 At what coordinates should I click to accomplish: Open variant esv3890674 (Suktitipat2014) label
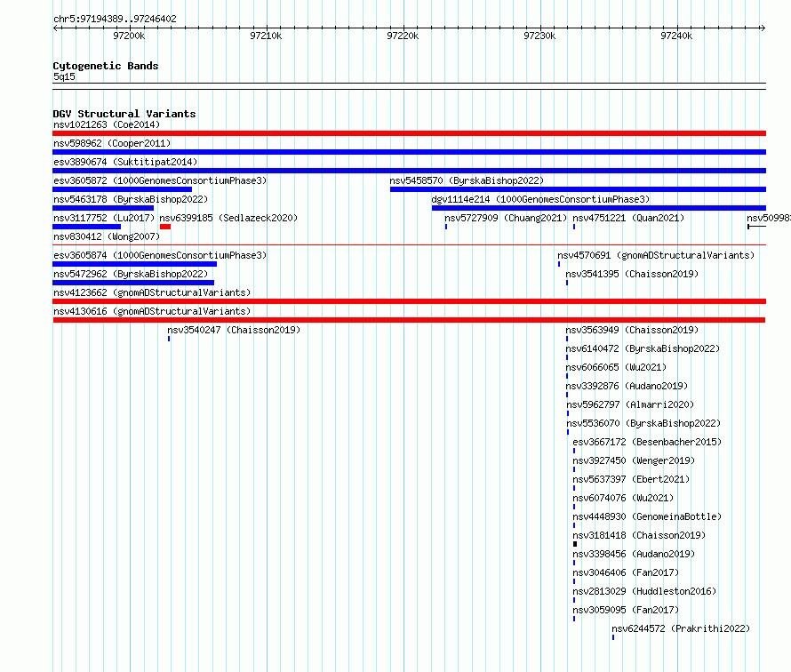pyautogui.click(x=125, y=162)
